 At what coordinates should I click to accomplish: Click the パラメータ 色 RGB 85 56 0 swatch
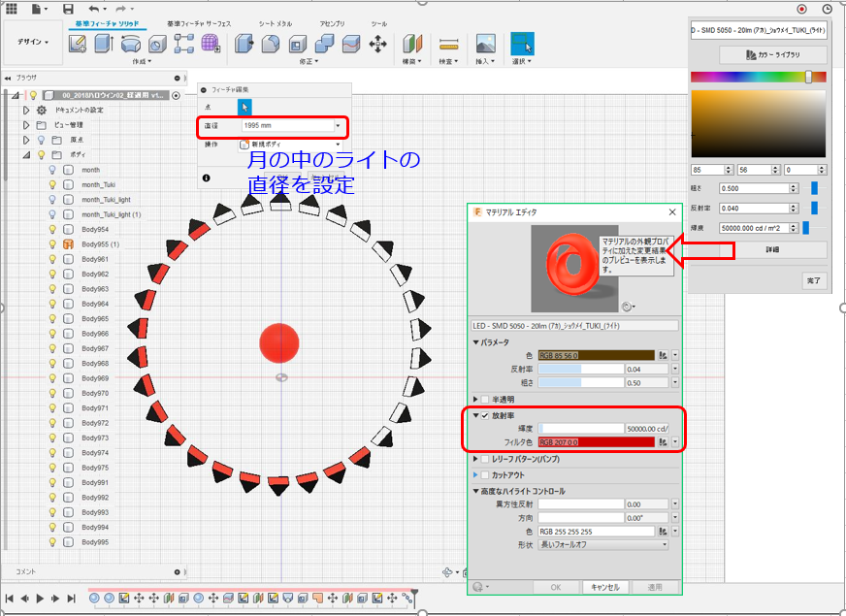(x=597, y=355)
